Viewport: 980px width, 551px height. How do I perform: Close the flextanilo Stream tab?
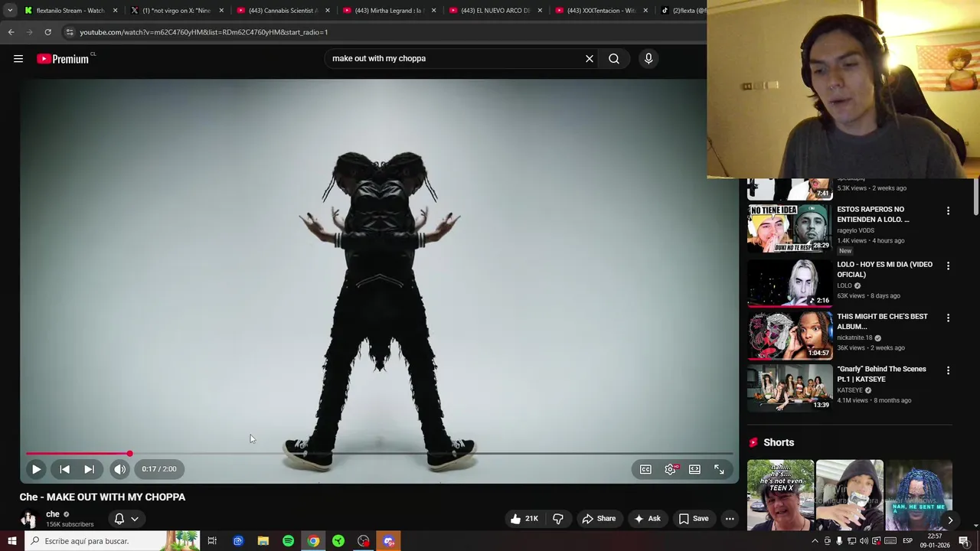pyautogui.click(x=116, y=11)
